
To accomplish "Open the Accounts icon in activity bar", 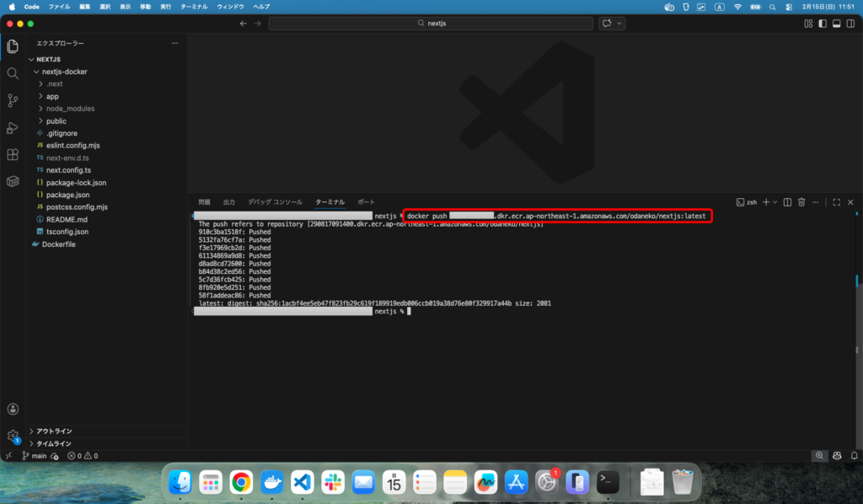I will tap(13, 409).
